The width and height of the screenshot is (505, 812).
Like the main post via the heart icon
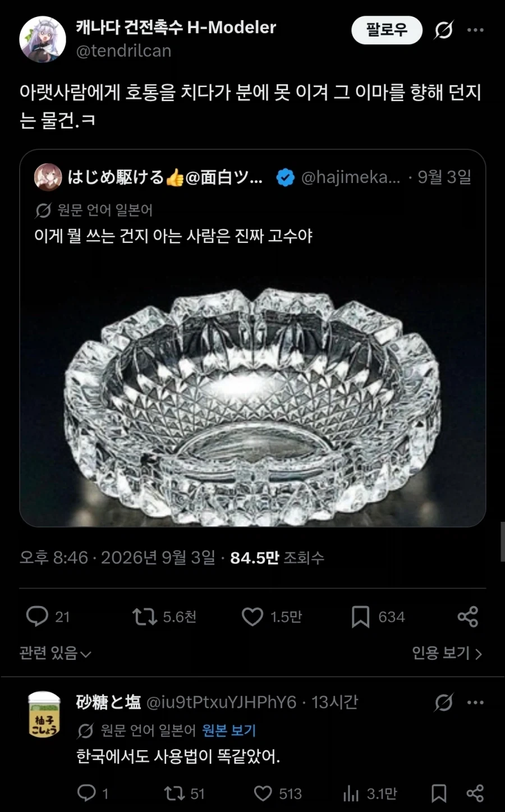pyautogui.click(x=252, y=617)
